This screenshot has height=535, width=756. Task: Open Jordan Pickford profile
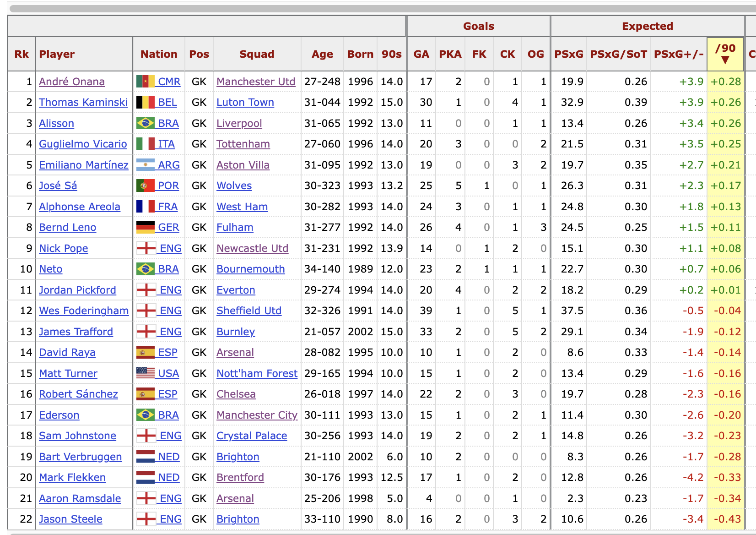tap(77, 290)
